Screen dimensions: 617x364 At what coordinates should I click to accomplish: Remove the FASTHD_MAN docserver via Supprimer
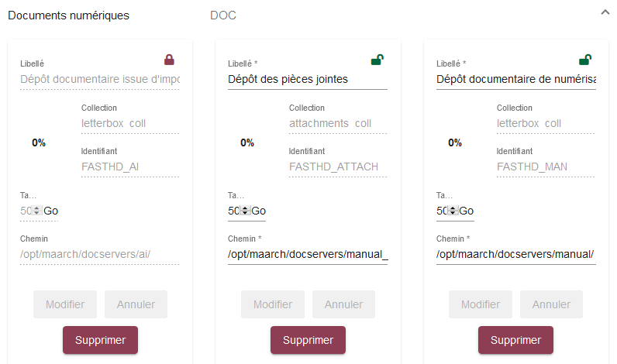coord(515,340)
